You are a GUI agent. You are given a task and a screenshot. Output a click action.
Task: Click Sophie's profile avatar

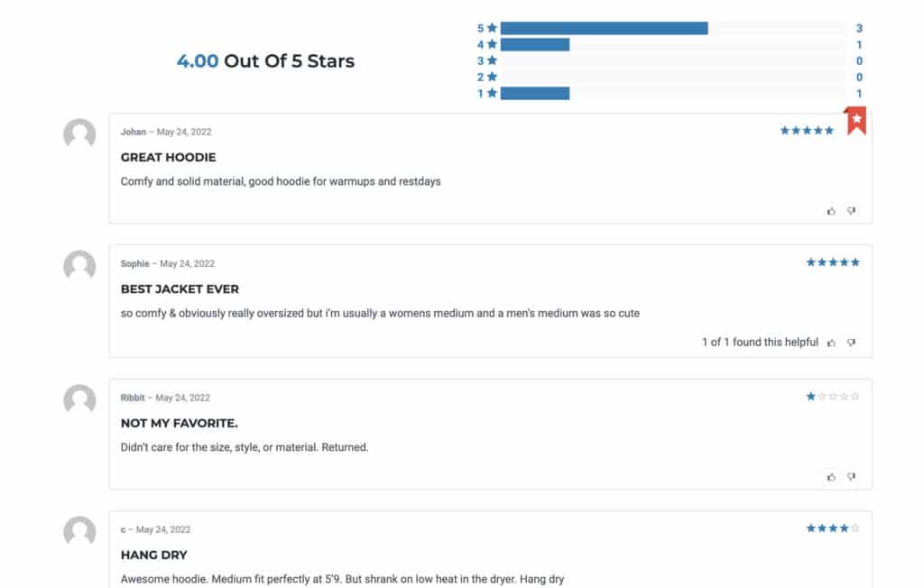click(79, 266)
